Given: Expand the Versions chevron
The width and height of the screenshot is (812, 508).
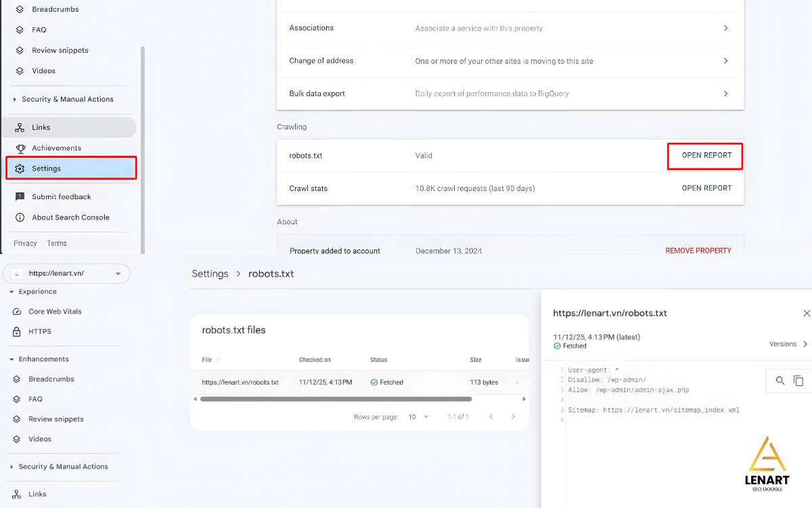Looking at the screenshot, I should click(805, 344).
